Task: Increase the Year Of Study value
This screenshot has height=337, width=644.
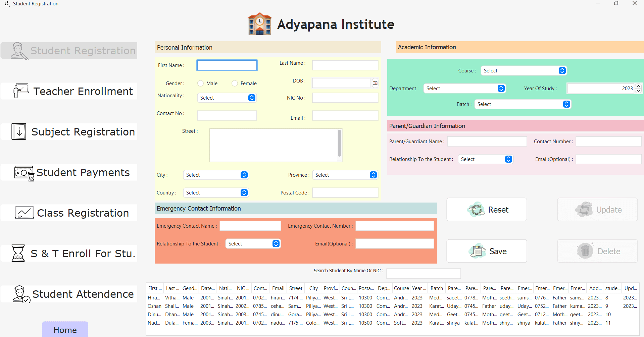Action: 639,86
